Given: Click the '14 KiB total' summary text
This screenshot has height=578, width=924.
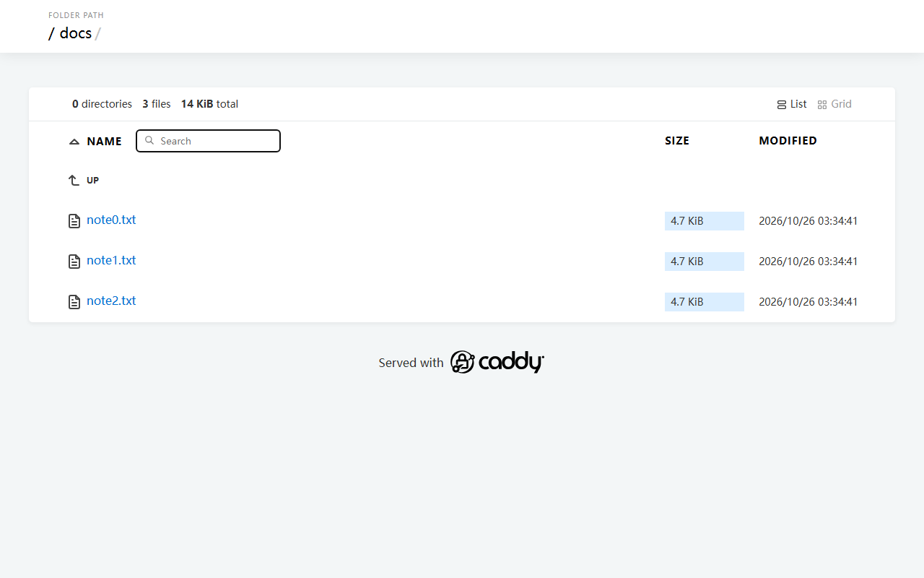Looking at the screenshot, I should click(209, 104).
